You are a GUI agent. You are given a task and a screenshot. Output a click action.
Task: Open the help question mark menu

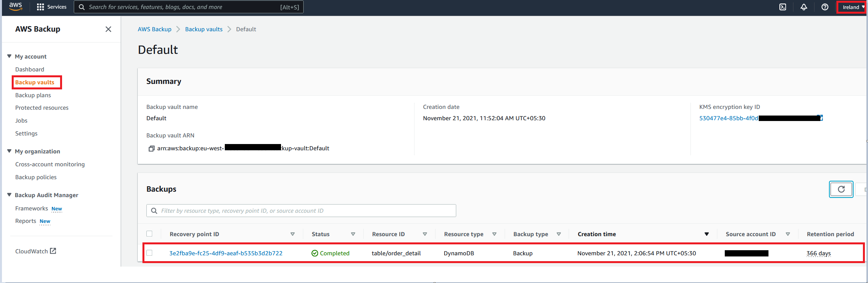click(x=825, y=7)
